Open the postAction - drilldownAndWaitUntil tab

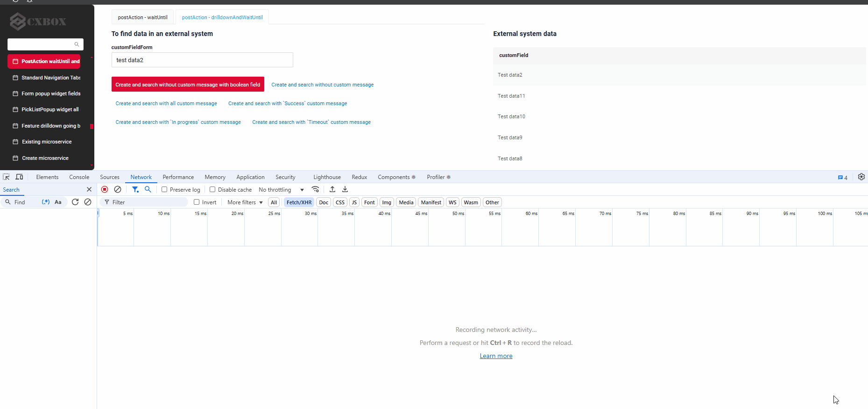pos(222,17)
